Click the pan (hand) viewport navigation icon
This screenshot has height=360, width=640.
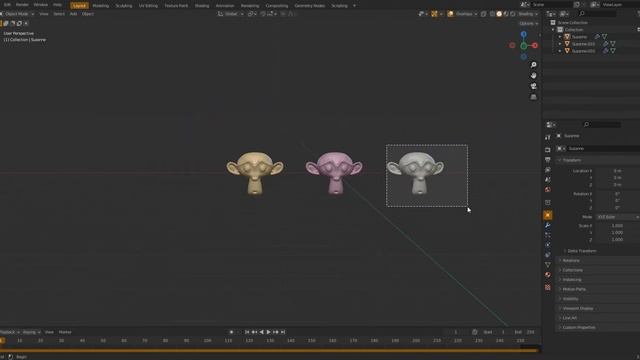[x=533, y=76]
